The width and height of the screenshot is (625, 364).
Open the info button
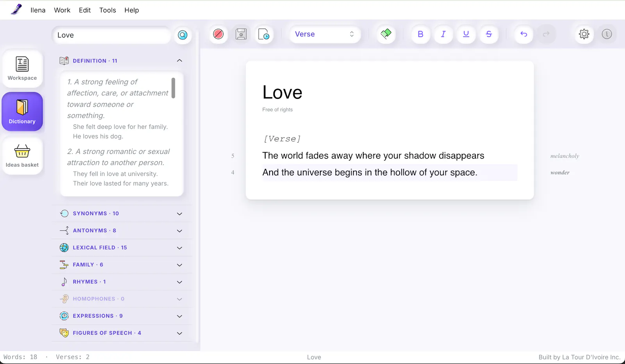tap(607, 34)
